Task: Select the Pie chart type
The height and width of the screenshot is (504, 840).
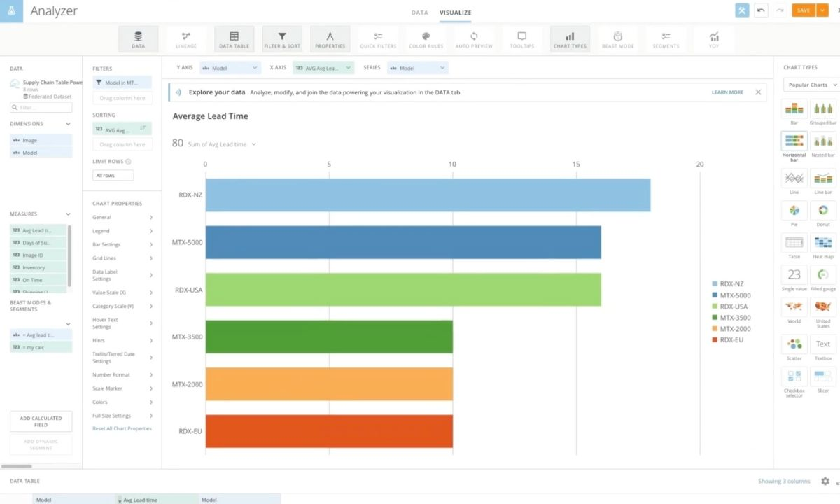Action: (794, 211)
